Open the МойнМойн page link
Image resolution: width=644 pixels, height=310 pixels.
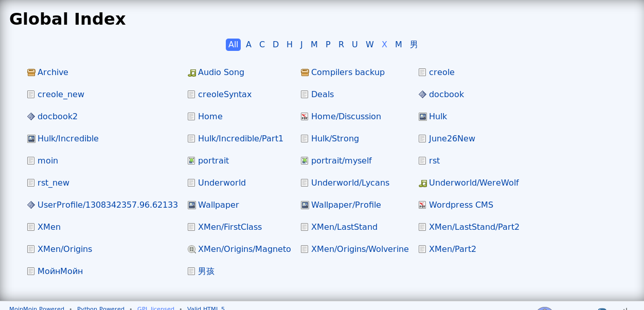[60, 271]
